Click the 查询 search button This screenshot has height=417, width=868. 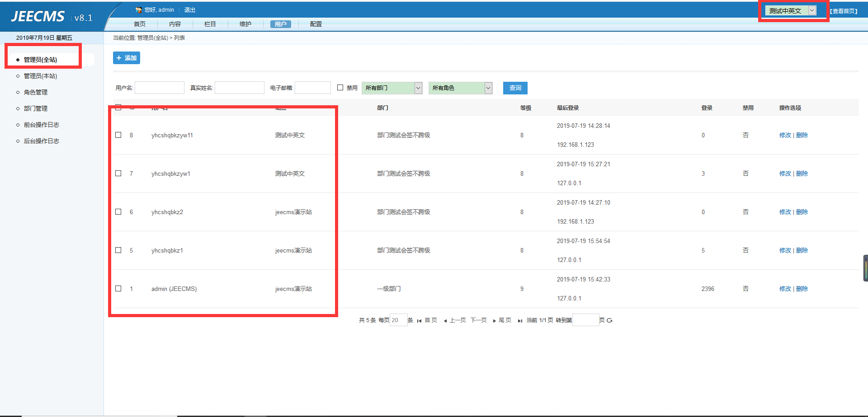[515, 88]
